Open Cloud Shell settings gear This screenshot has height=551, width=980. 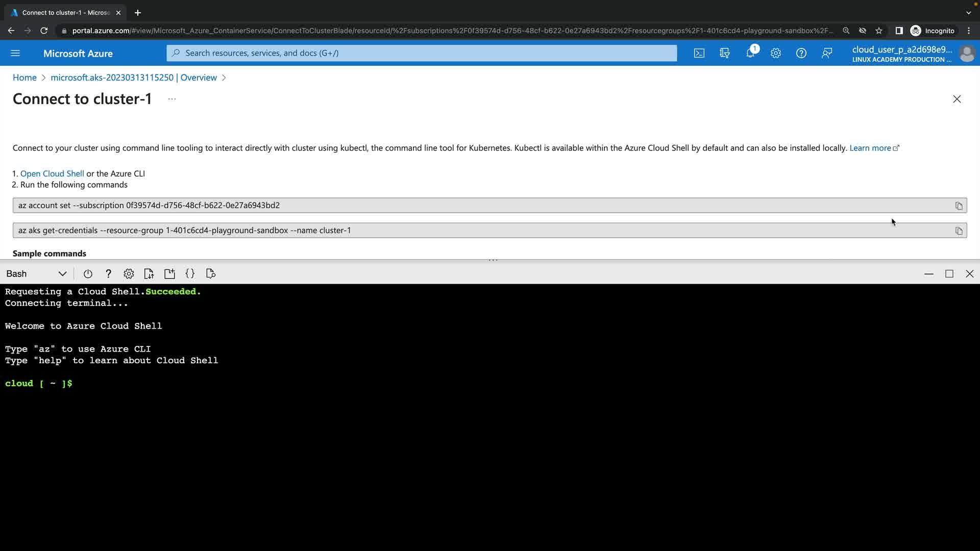[x=129, y=274]
